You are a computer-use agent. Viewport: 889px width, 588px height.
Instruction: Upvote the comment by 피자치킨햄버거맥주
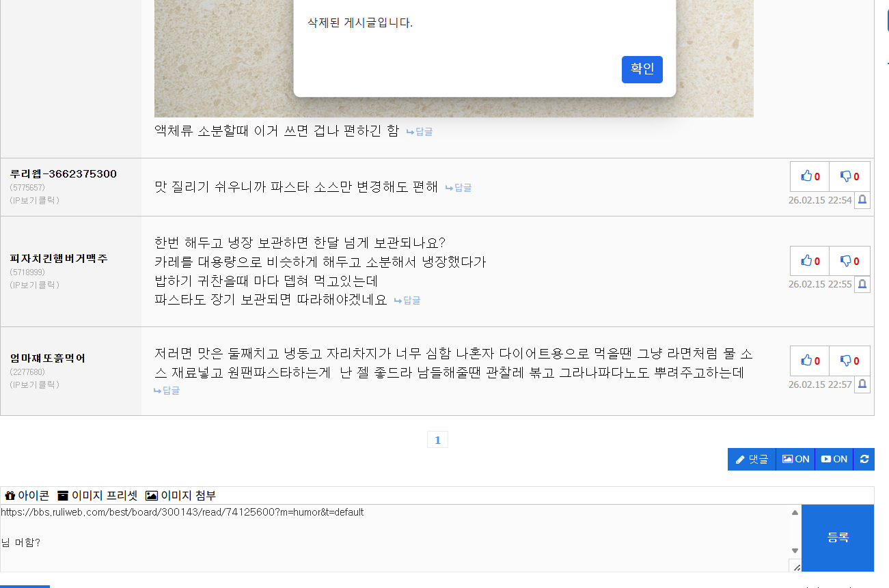[810, 261]
